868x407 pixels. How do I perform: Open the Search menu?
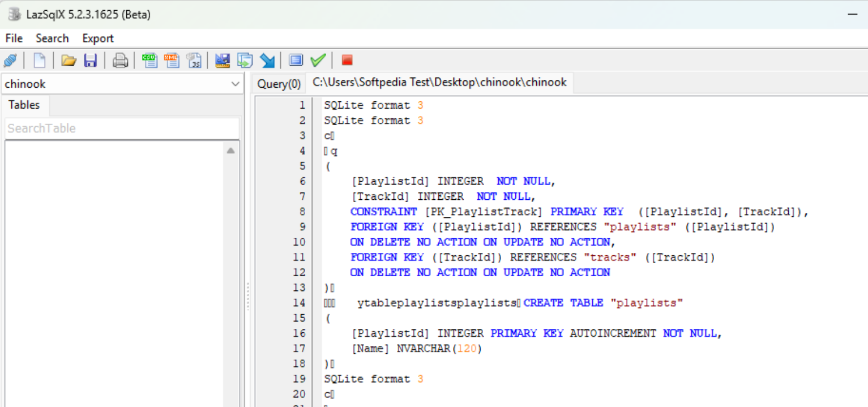click(x=52, y=38)
